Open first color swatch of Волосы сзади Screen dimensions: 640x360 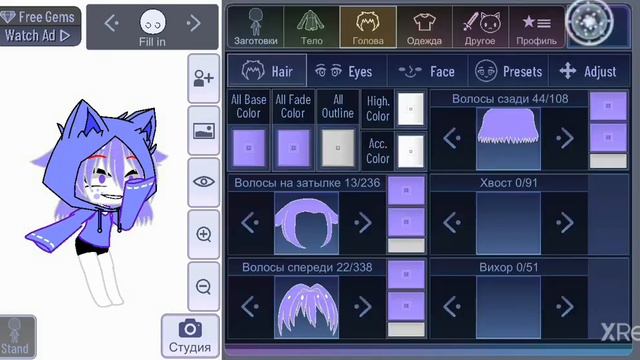point(608,106)
